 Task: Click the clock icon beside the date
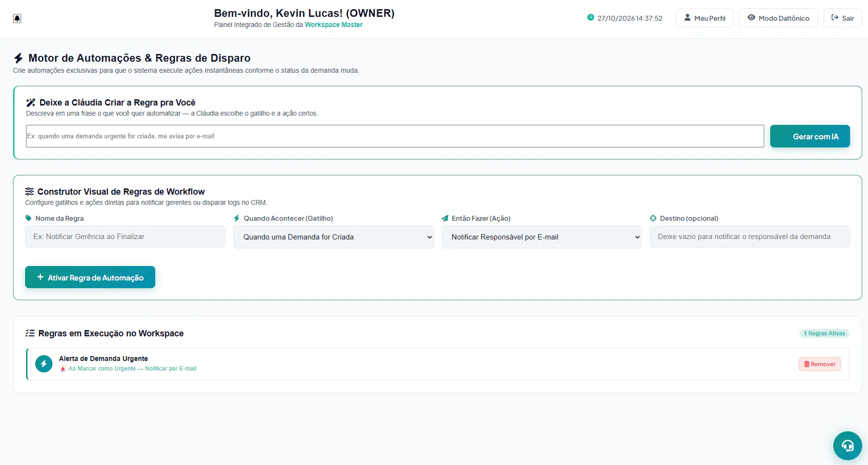coord(591,18)
